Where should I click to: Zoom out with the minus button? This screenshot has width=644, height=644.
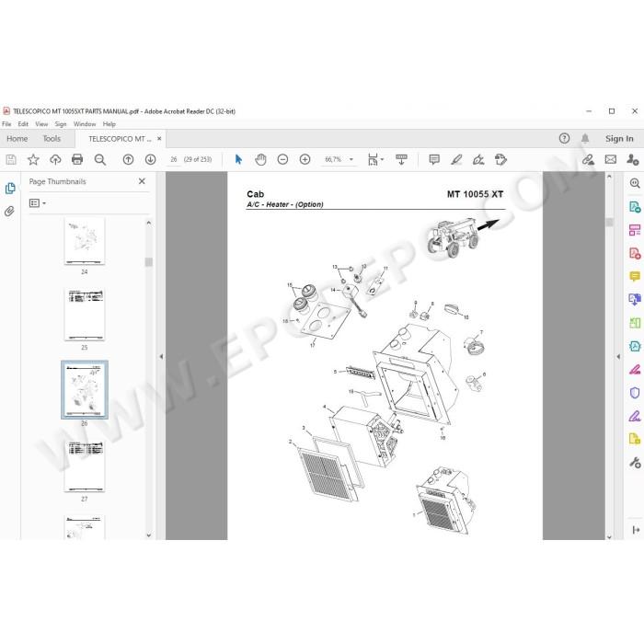282,159
